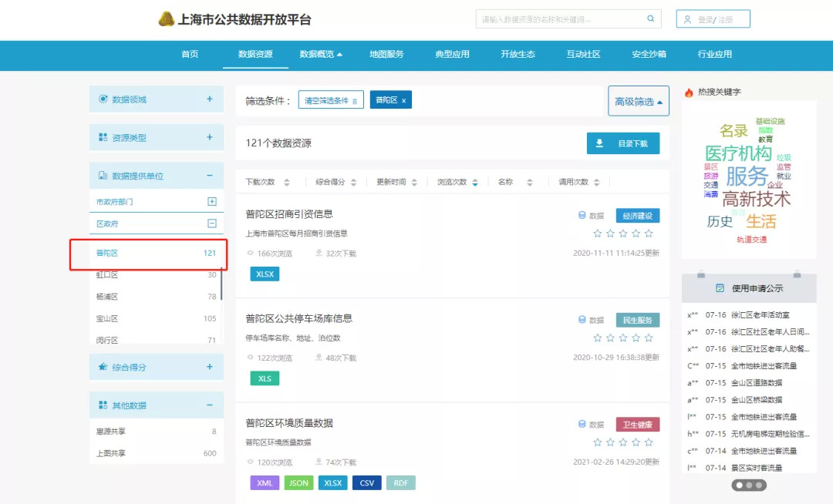833x504 pixels.
Task: Go to the 地图服务 tab
Action: [x=386, y=55]
